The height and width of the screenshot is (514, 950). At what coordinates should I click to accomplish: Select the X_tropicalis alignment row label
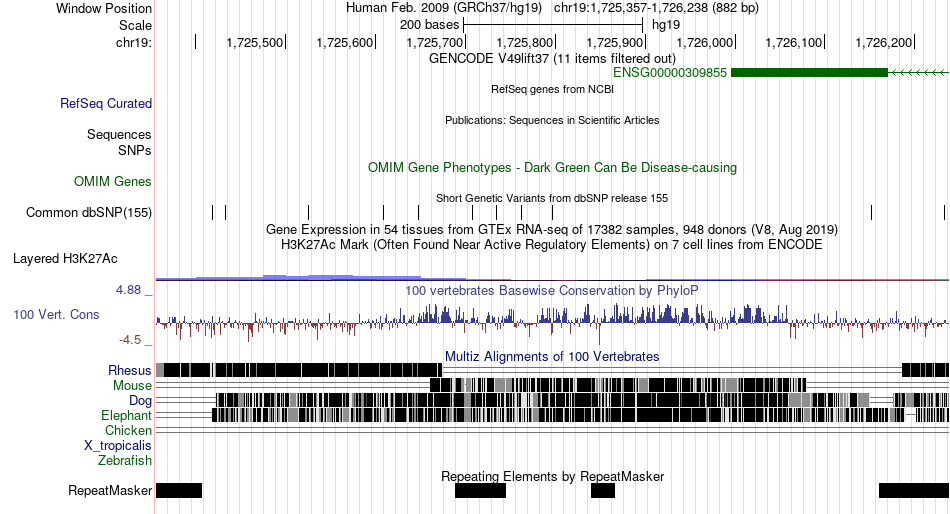(118, 446)
